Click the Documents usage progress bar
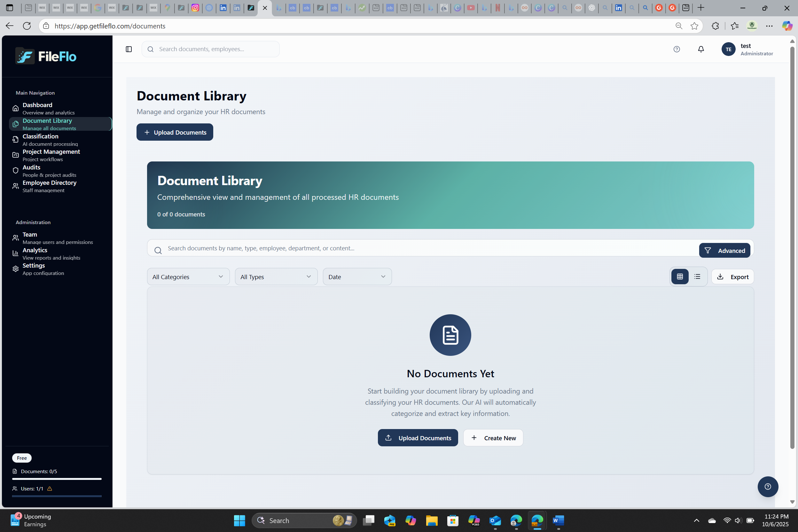This screenshot has height=532, width=798. pyautogui.click(x=57, y=479)
